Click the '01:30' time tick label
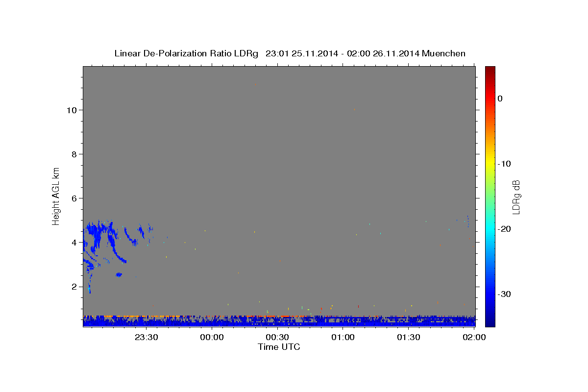588x392 pixels. pyautogui.click(x=408, y=337)
